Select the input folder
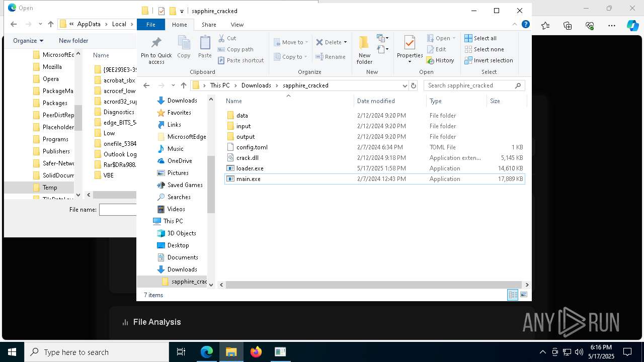 (x=374, y=126)
